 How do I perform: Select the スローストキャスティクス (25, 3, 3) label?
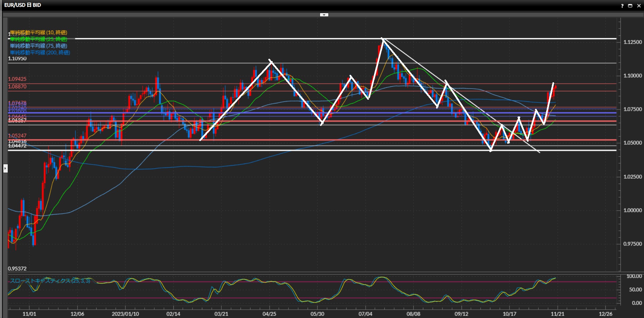pyautogui.click(x=50, y=281)
